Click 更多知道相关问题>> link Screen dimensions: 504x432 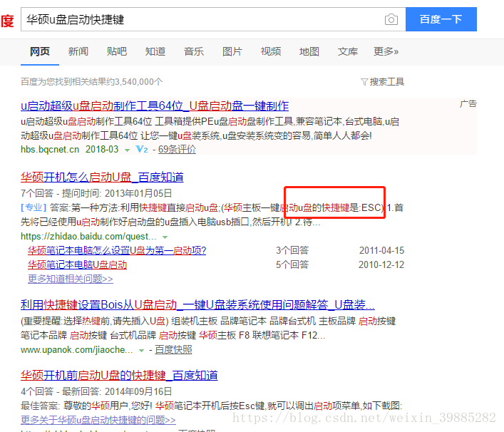[x=71, y=279]
